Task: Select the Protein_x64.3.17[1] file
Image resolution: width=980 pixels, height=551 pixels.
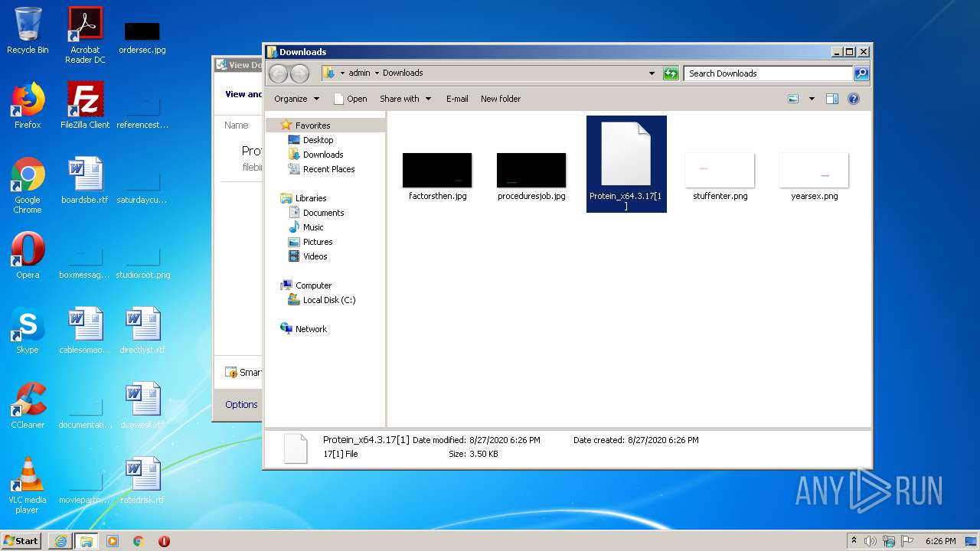Action: 626,164
